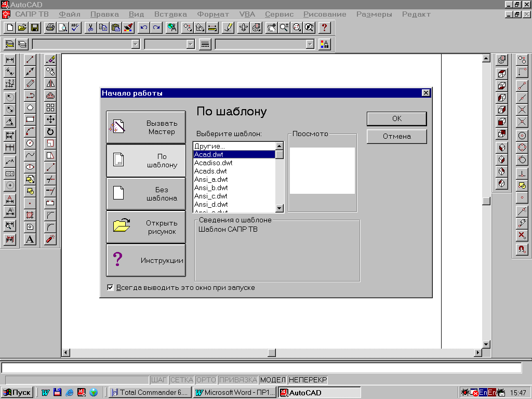The width and height of the screenshot is (532, 399).
Task: Select the Rectangle draw tool
Action: [30, 119]
